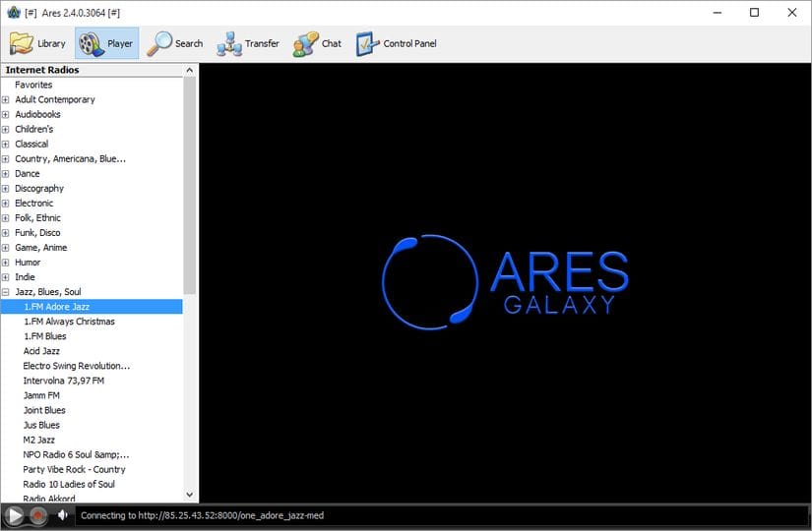The height and width of the screenshot is (531, 812).
Task: Toggle the volume speaker icon
Action: [63, 515]
